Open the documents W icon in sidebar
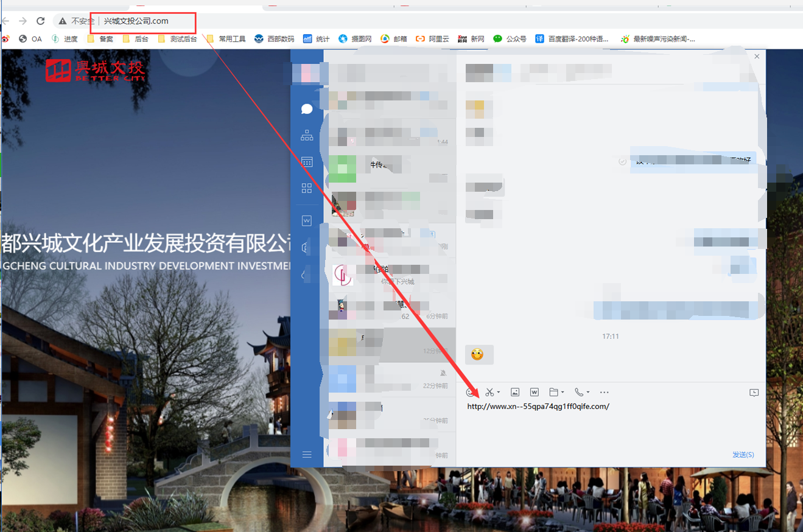Screen dimensions: 803x532 307,221
